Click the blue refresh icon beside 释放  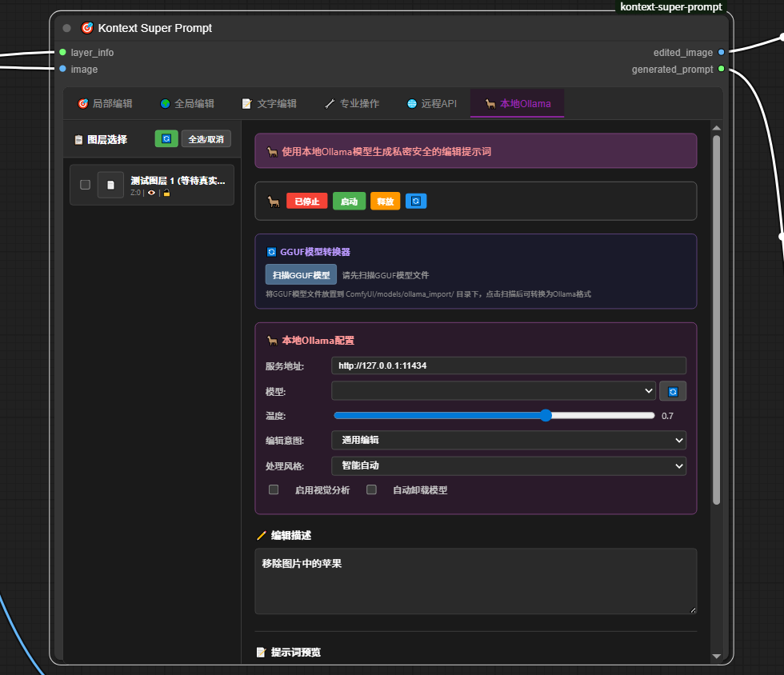(416, 201)
